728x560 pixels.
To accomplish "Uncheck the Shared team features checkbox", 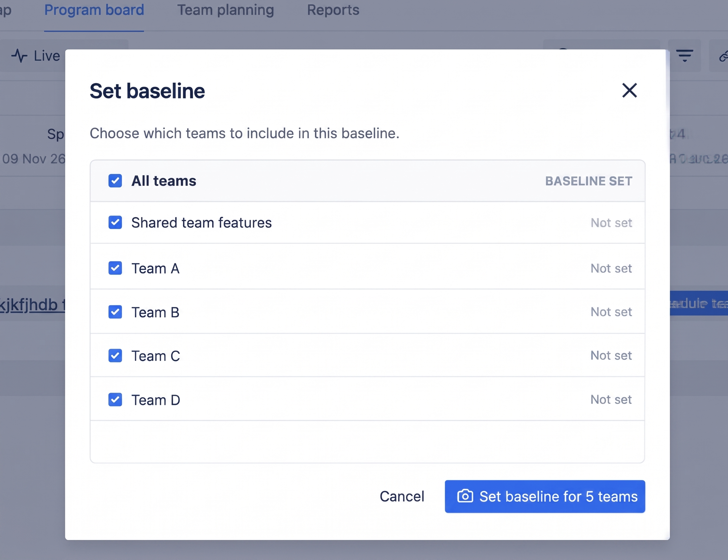I will (x=115, y=222).
